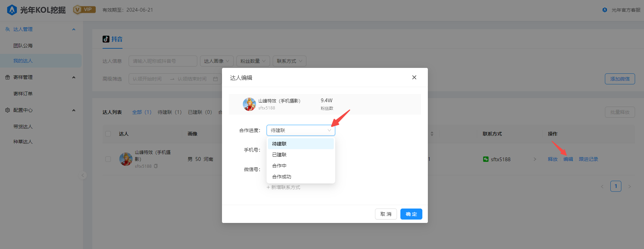Select 已建联 option in dropdown list
This screenshot has width=644, height=249.
point(279,155)
